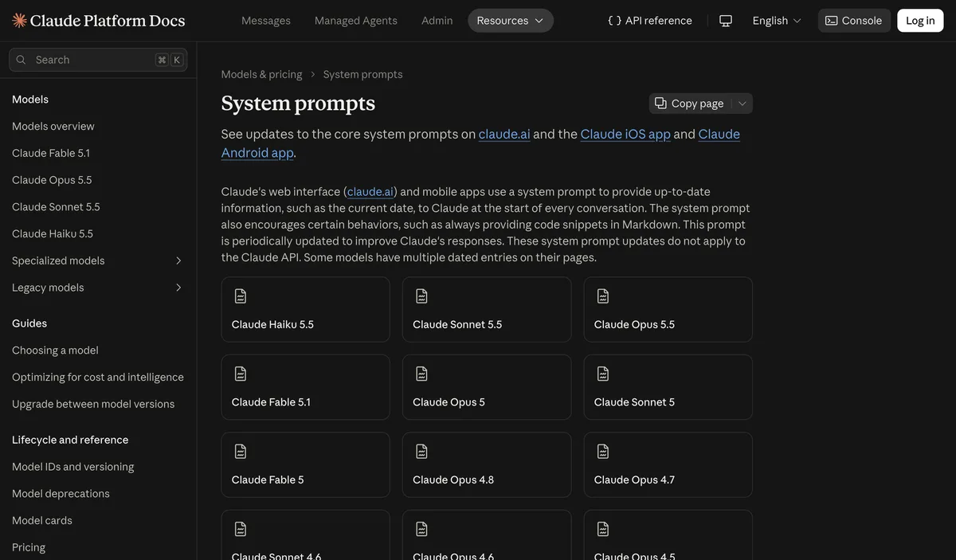This screenshot has height=560, width=956.
Task: Click the Log in button
Action: (x=920, y=21)
